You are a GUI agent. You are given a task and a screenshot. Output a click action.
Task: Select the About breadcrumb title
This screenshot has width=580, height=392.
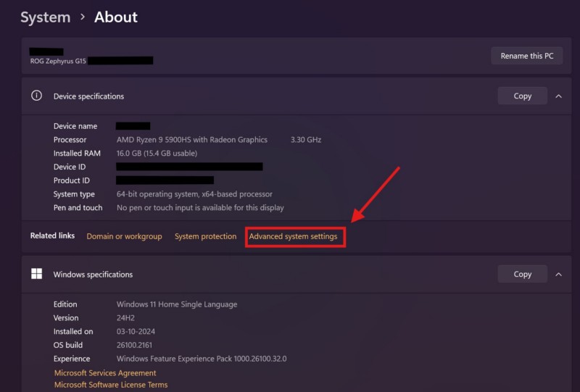[116, 17]
